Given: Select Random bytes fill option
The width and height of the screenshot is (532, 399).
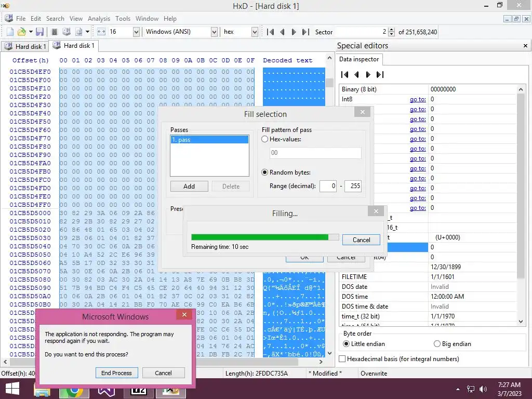Looking at the screenshot, I should 265,172.
